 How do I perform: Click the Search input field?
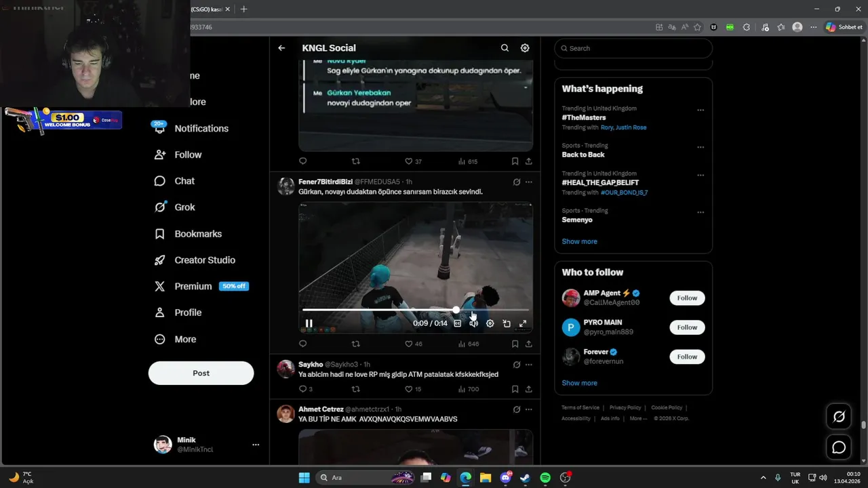[x=633, y=48]
